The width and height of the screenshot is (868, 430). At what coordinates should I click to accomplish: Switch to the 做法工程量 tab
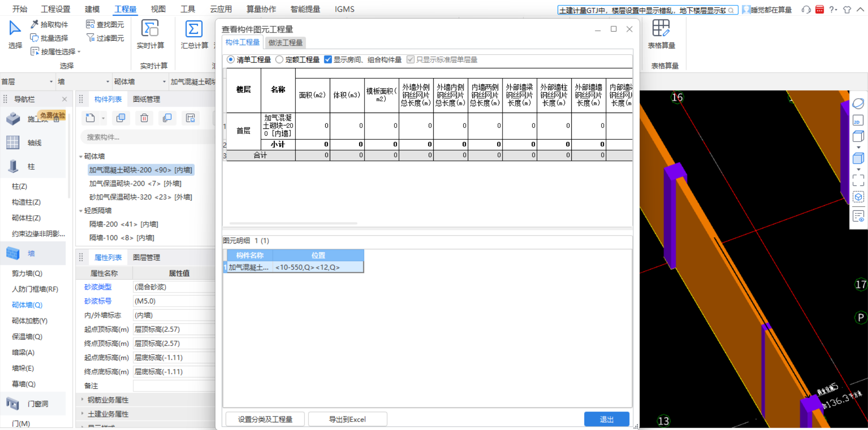click(x=285, y=43)
